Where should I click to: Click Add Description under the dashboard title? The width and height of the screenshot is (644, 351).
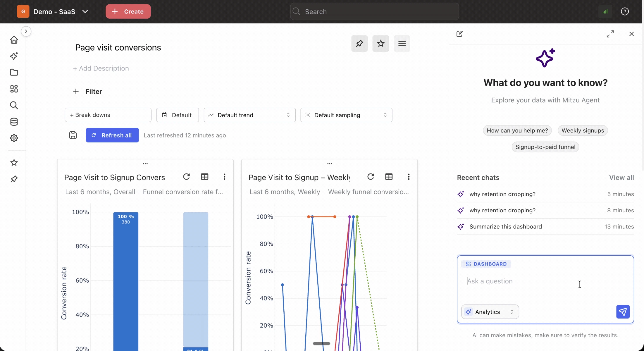pyautogui.click(x=101, y=68)
